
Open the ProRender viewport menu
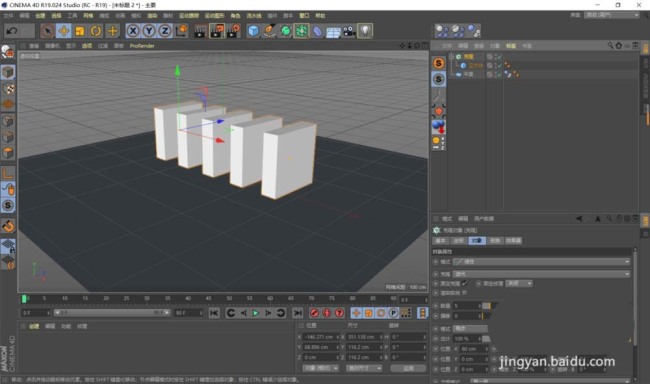(x=142, y=46)
